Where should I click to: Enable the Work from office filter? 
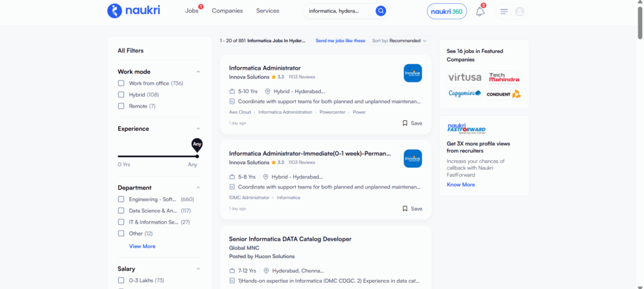(121, 84)
